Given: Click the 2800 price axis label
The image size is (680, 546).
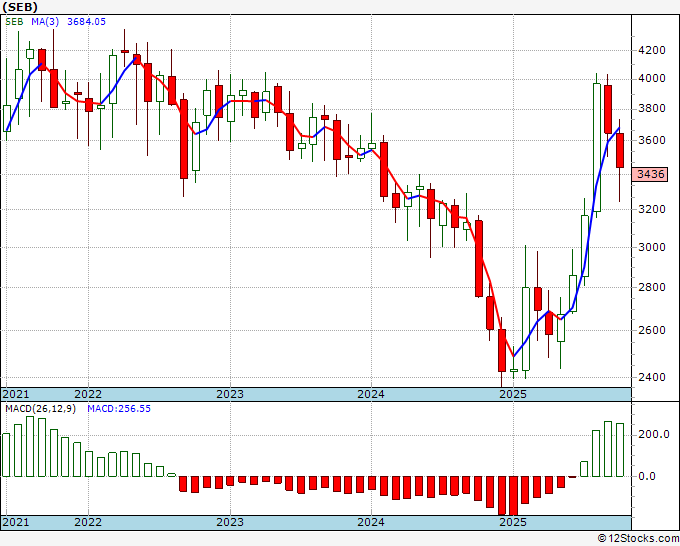Looking at the screenshot, I should pyautogui.click(x=652, y=287).
